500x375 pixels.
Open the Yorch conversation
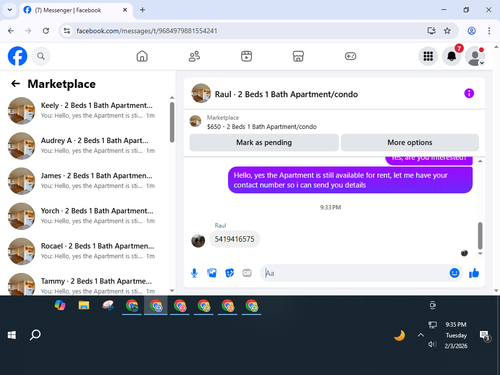tap(87, 216)
